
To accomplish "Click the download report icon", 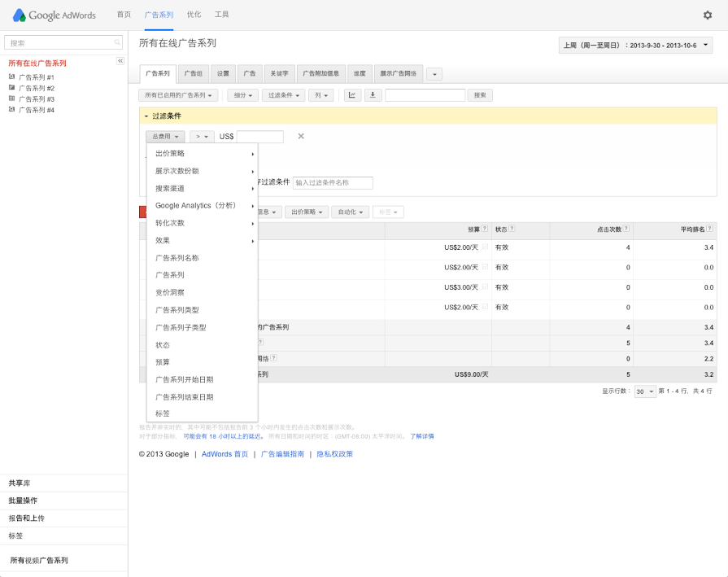I will point(373,95).
